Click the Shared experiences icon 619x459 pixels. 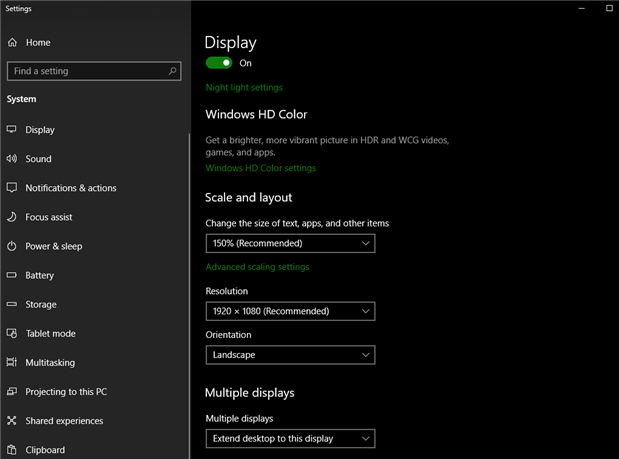click(12, 421)
